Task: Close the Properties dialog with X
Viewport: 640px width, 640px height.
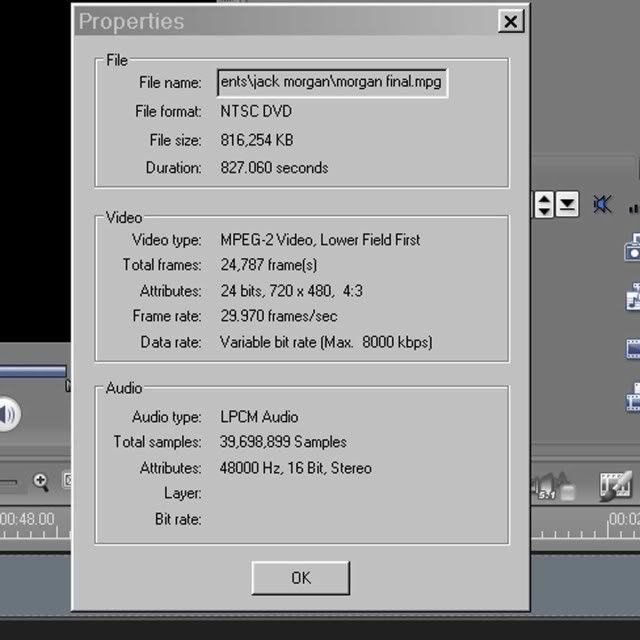Action: 510,21
